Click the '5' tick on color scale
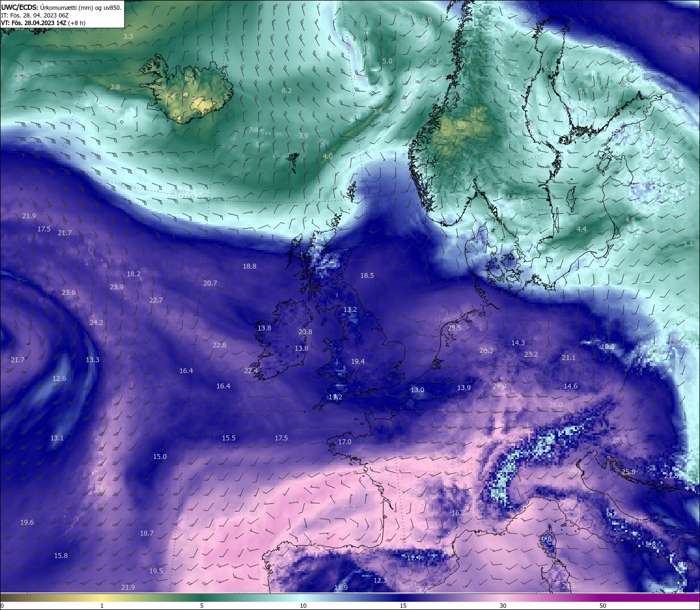The width and height of the screenshot is (700, 610). [x=202, y=606]
